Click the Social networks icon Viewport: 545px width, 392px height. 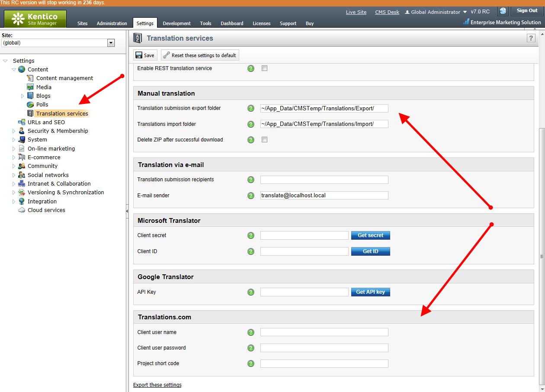pos(22,175)
